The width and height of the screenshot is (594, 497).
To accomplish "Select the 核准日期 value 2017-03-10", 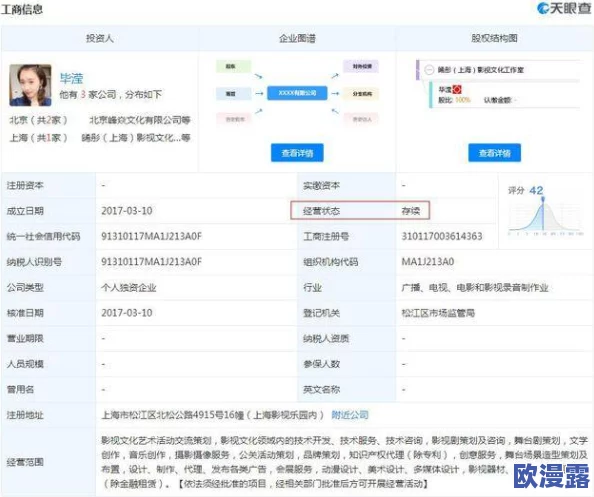I will pos(127,313).
